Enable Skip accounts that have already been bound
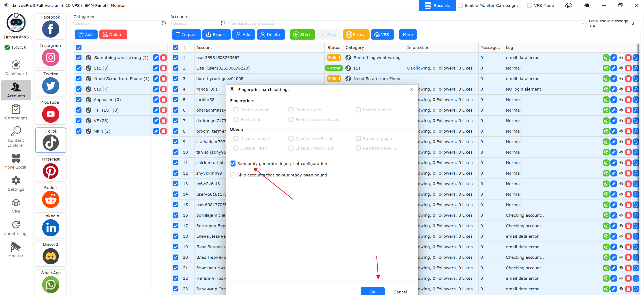The image size is (644, 295). 233,175
